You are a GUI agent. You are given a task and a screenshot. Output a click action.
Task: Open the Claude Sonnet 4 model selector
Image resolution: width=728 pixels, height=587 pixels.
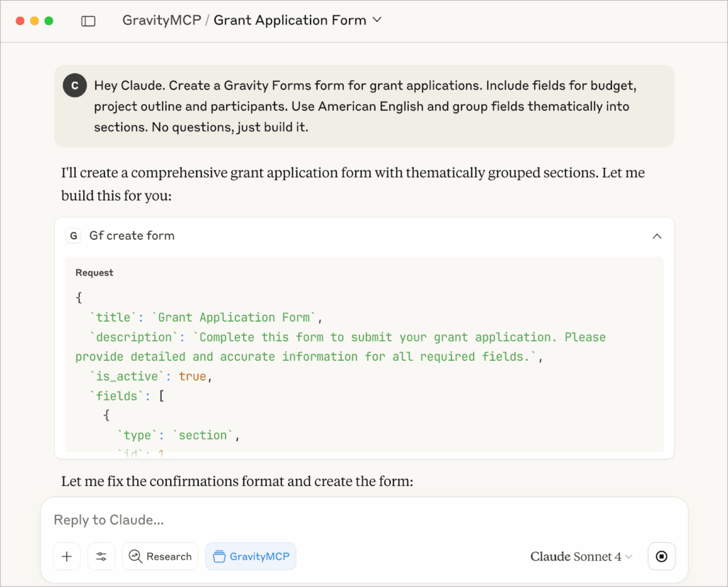(x=581, y=556)
